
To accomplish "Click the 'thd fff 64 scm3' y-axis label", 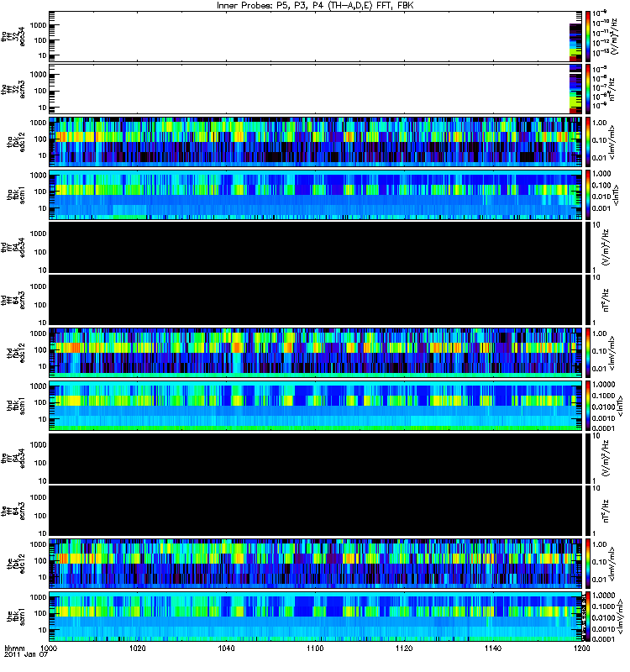I will click(x=13, y=300).
